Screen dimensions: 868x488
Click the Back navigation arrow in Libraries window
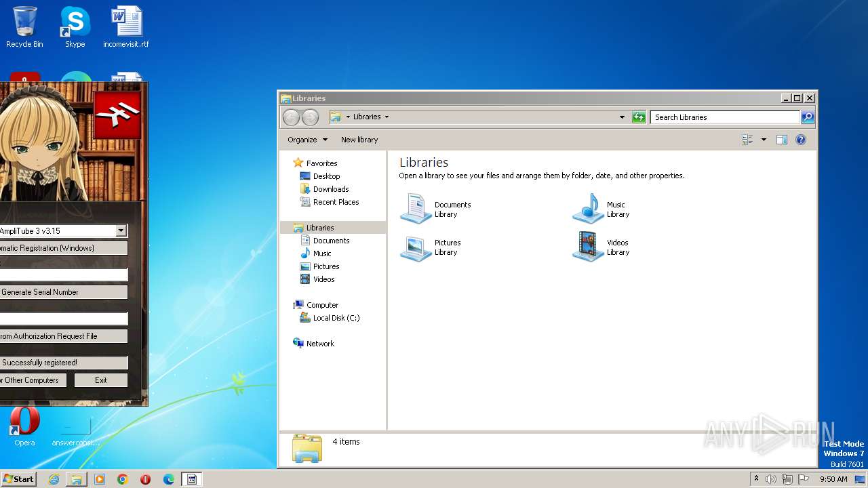(291, 117)
